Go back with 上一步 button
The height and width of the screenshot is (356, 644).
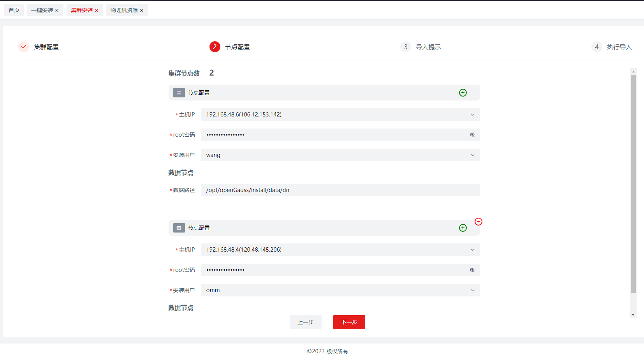pyautogui.click(x=305, y=322)
